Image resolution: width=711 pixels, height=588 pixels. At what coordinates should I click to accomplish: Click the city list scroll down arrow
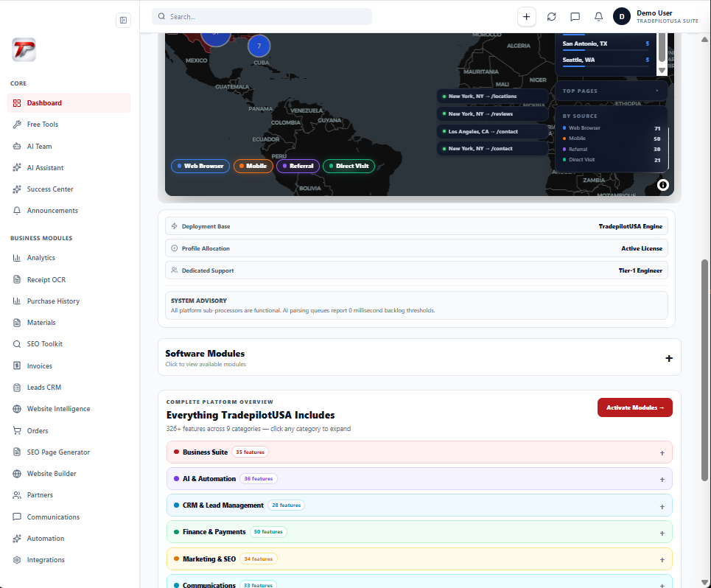click(x=662, y=70)
